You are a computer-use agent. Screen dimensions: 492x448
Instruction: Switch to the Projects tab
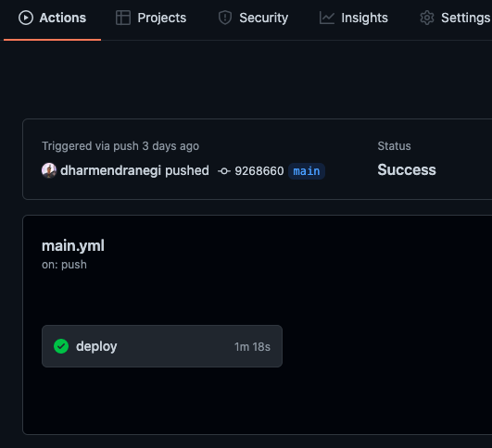click(151, 18)
